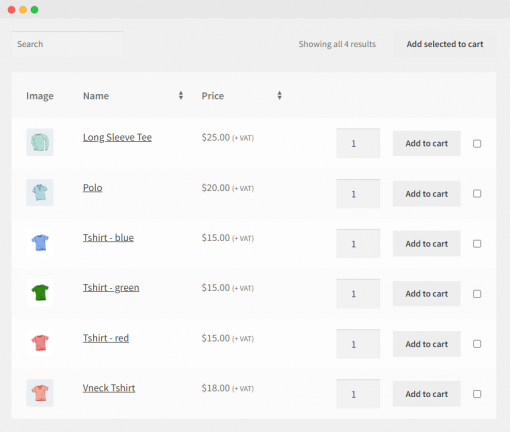Open the Vneck Tshirt product thumbnail
The image size is (510, 432).
click(40, 393)
